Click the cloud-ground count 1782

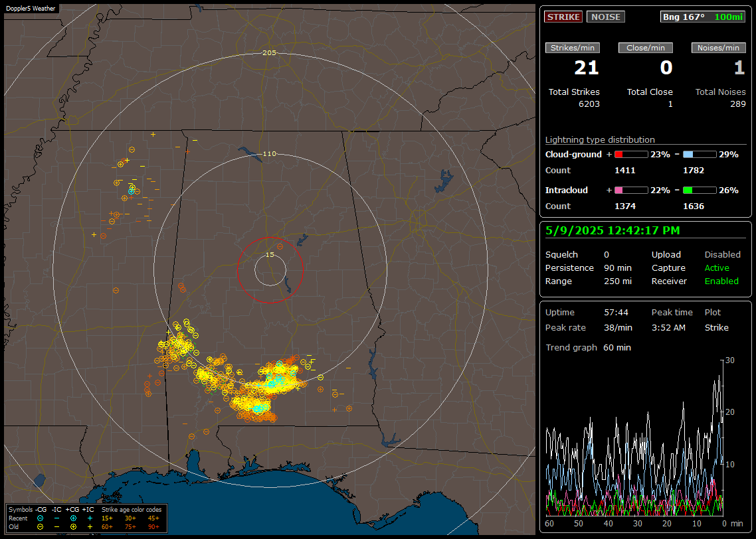coord(694,171)
